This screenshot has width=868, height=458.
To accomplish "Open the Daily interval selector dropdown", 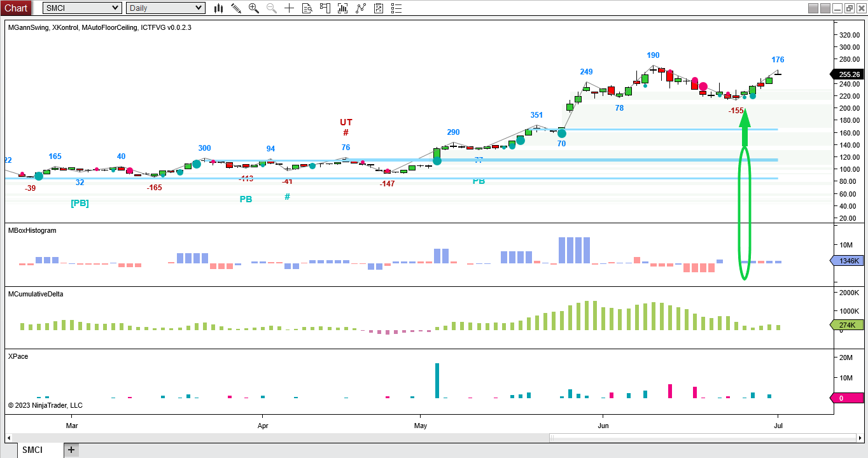I will coord(165,8).
